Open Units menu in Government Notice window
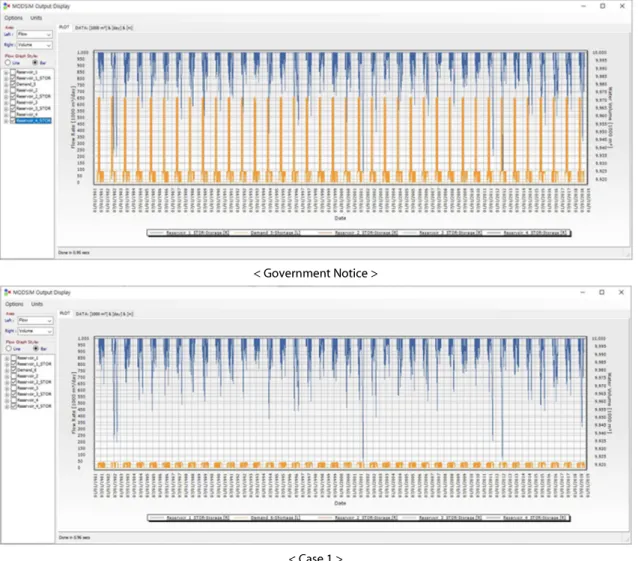Image resolution: width=638 pixels, height=561 pixels. click(36, 18)
